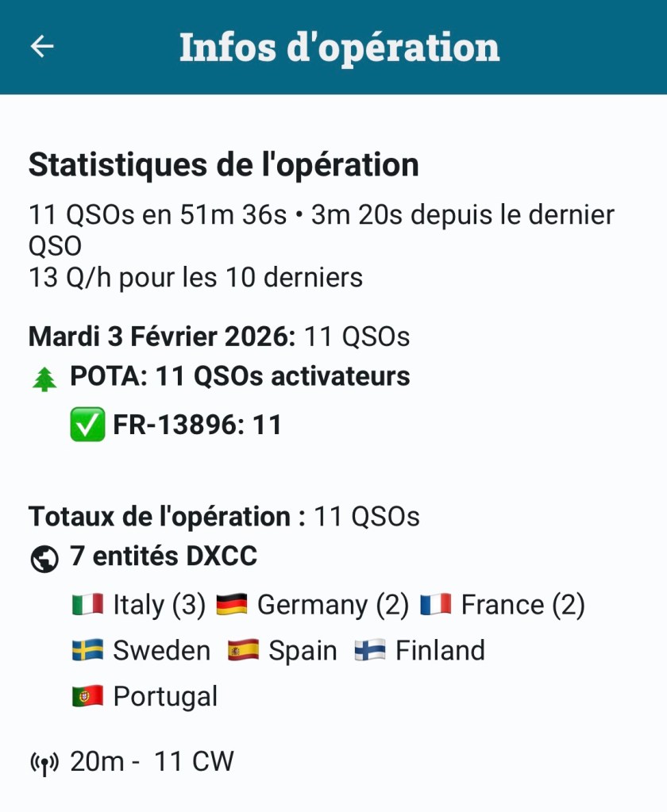The image size is (667, 812).
Task: Click the Sweden flag icon
Action: [87, 652]
